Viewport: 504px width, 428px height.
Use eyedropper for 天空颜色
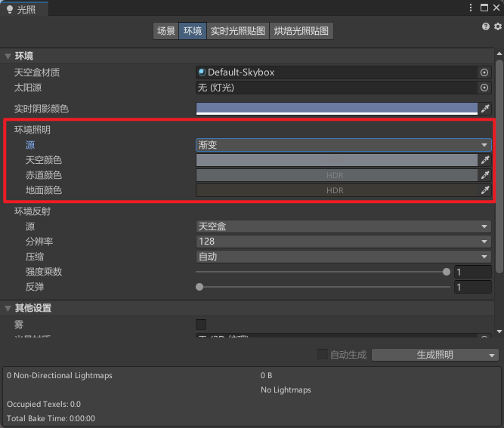coord(485,160)
